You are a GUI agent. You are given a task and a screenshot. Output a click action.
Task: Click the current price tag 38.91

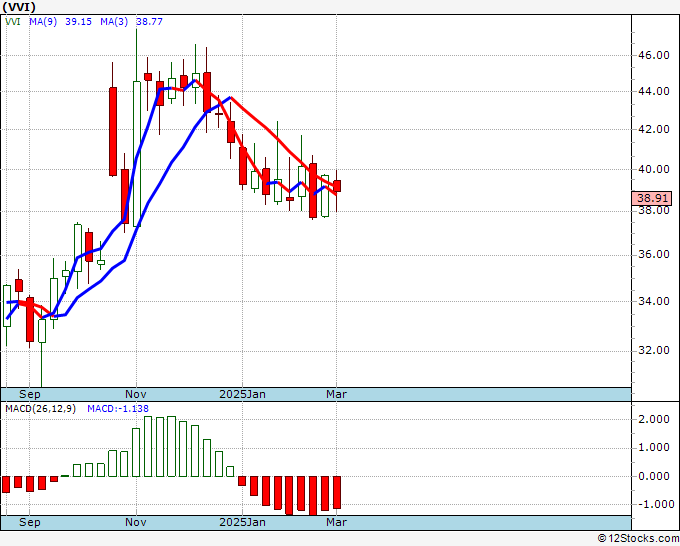coord(654,198)
